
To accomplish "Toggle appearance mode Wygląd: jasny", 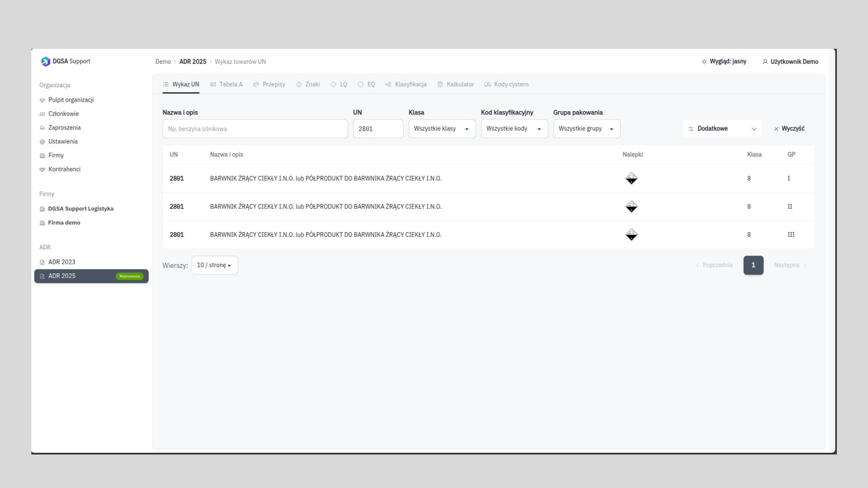I will 724,62.
